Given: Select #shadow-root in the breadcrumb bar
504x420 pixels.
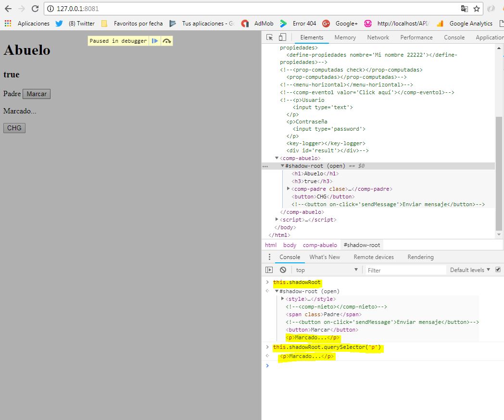Looking at the screenshot, I should point(362,245).
